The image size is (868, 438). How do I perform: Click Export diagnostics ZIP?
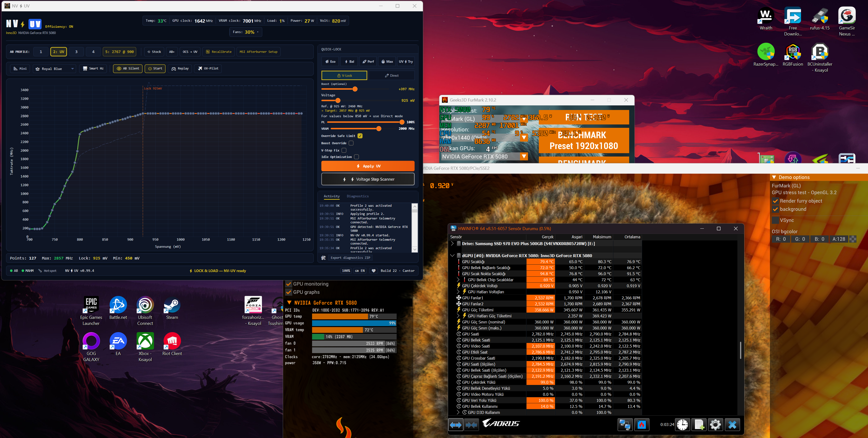click(x=350, y=258)
